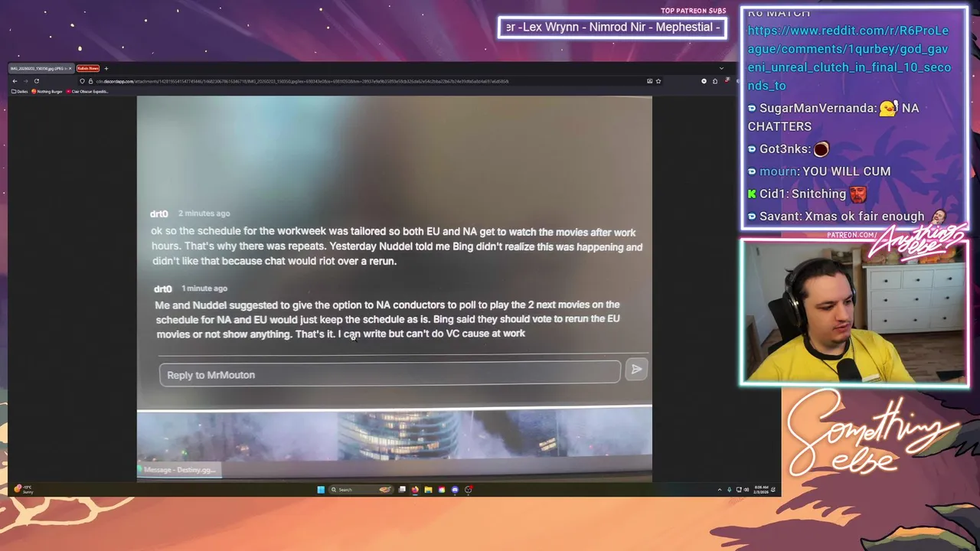Open the clock and date panel
Image resolution: width=980 pixels, height=551 pixels.
762,490
